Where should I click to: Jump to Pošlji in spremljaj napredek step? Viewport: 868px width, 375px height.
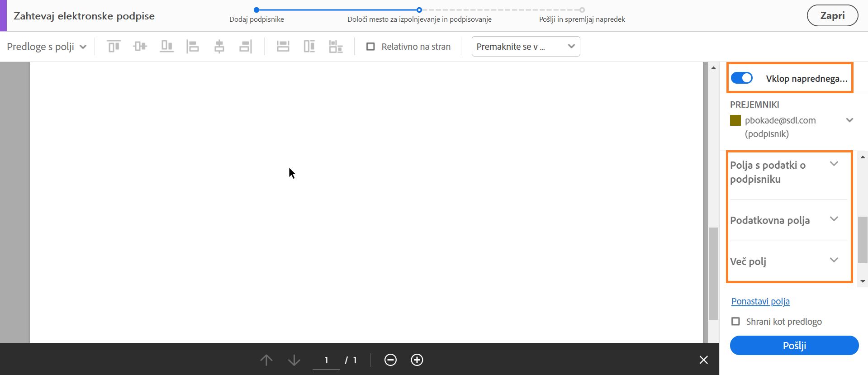pyautogui.click(x=582, y=19)
